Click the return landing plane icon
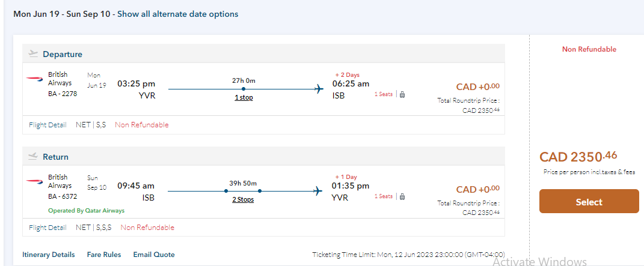644x266 pixels. [33, 157]
